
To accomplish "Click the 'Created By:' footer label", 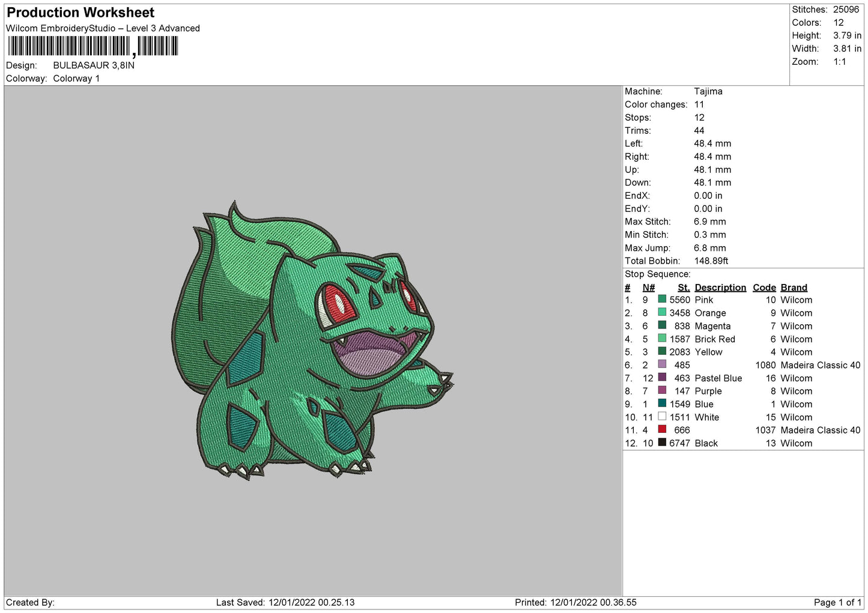I will click(30, 602).
